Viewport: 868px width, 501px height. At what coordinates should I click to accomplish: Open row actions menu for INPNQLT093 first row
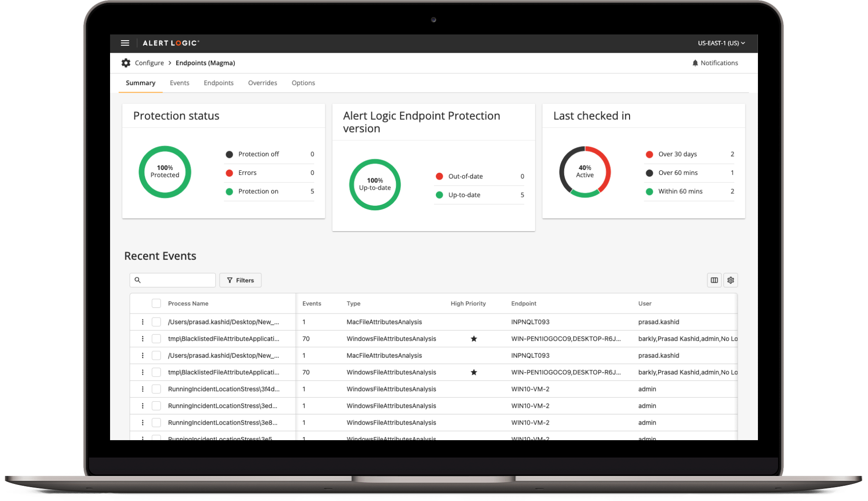coord(143,322)
